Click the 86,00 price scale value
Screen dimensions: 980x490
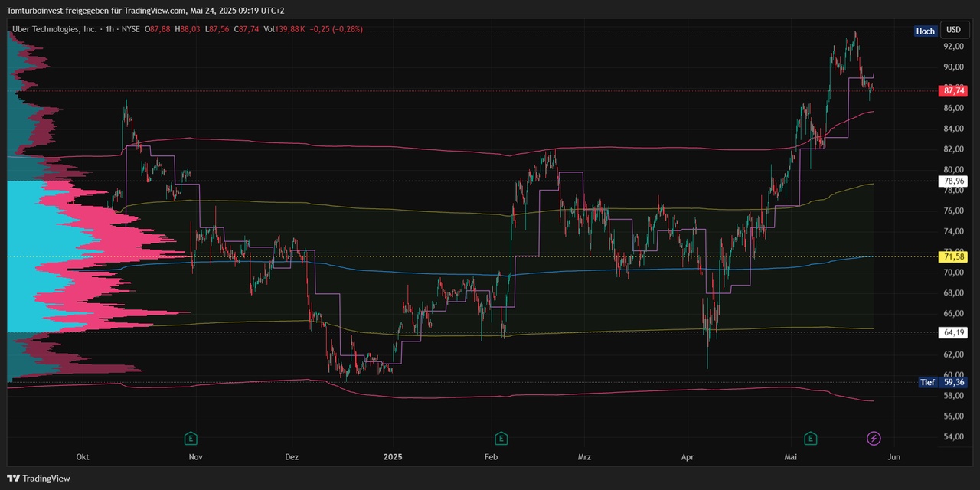pyautogui.click(x=953, y=108)
